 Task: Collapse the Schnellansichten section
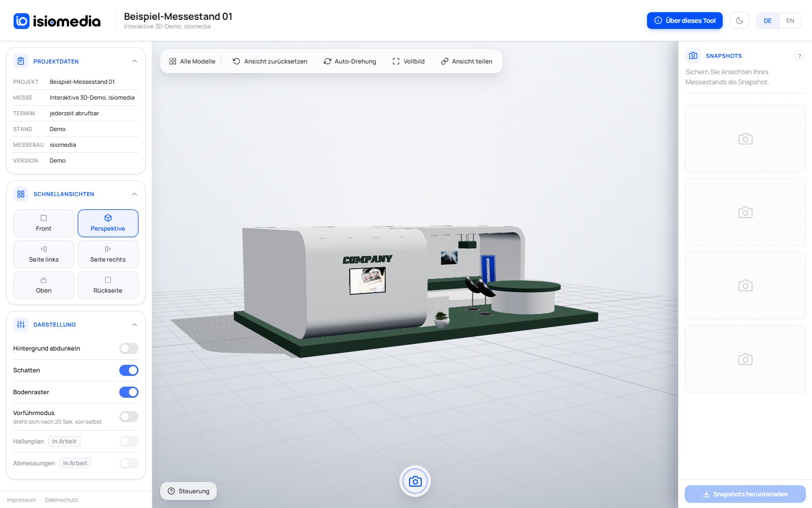click(x=134, y=194)
